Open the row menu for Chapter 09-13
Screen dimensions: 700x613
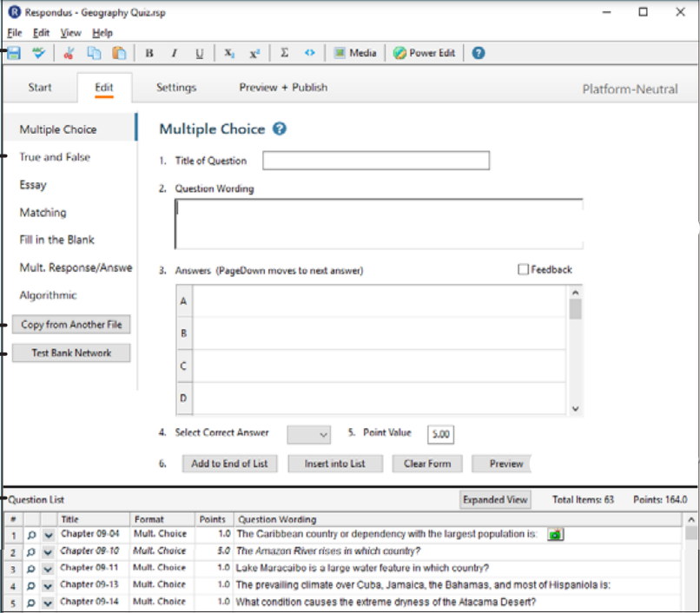48,586
